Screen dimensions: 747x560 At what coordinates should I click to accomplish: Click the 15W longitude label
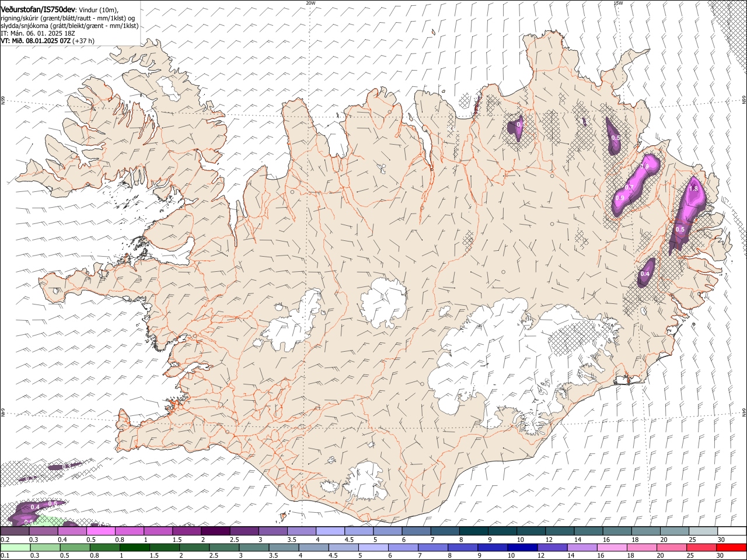(x=619, y=3)
